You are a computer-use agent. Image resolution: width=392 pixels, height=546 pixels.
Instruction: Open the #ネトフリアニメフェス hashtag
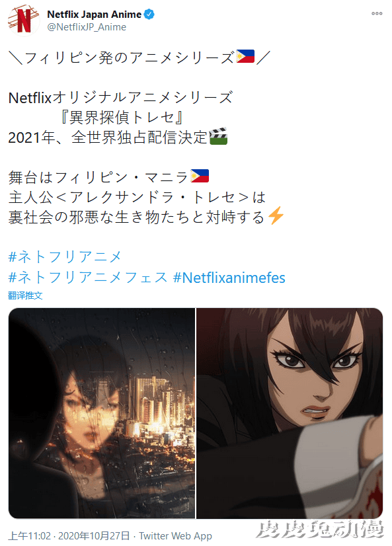click(88, 278)
